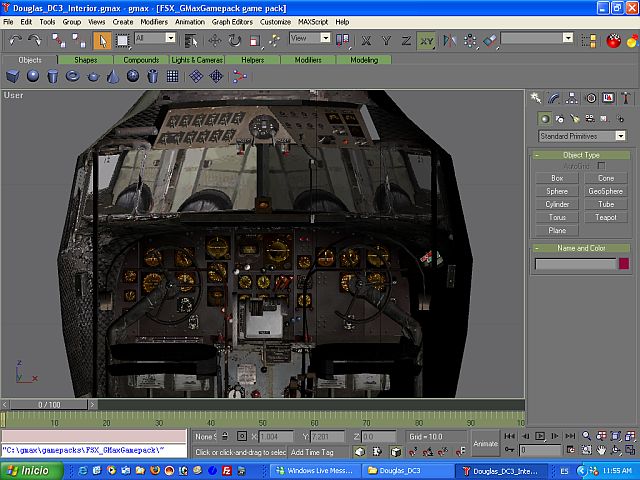Image resolution: width=640 pixels, height=480 pixels.
Task: Open the Modify panel tab icon
Action: [555, 98]
